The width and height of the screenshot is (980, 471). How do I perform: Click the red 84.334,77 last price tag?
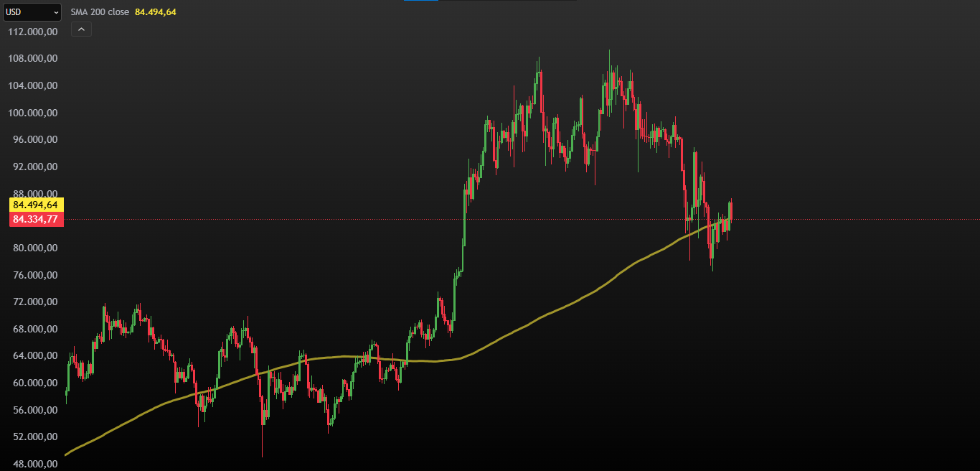click(x=36, y=219)
